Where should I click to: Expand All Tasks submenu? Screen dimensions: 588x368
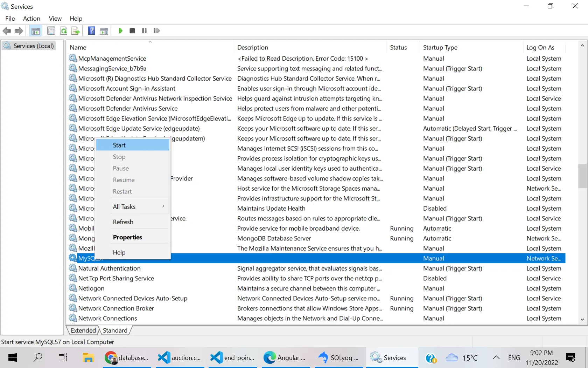[x=133, y=207]
